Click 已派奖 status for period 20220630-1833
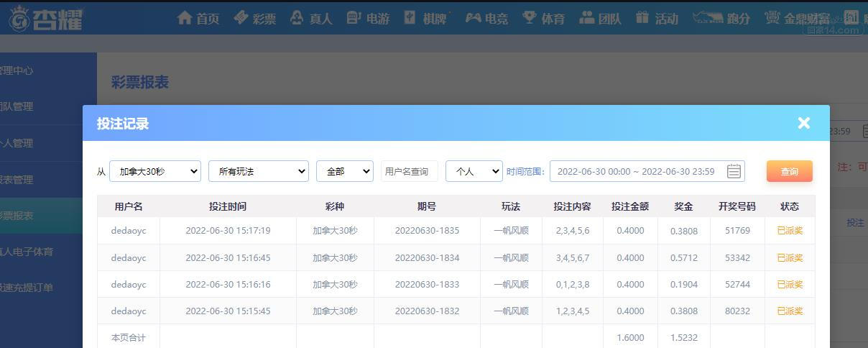This screenshot has width=868, height=348. [790, 284]
